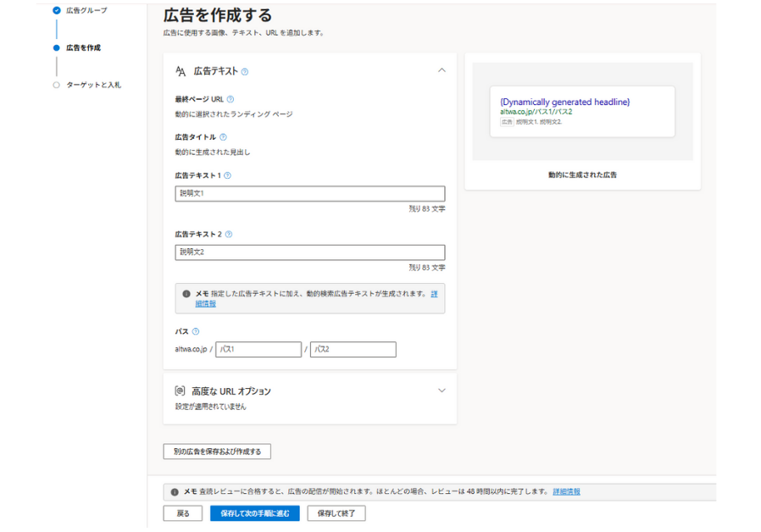Click the パス1 input field
Image resolution: width=761 pixels, height=532 pixels.
[258, 349]
